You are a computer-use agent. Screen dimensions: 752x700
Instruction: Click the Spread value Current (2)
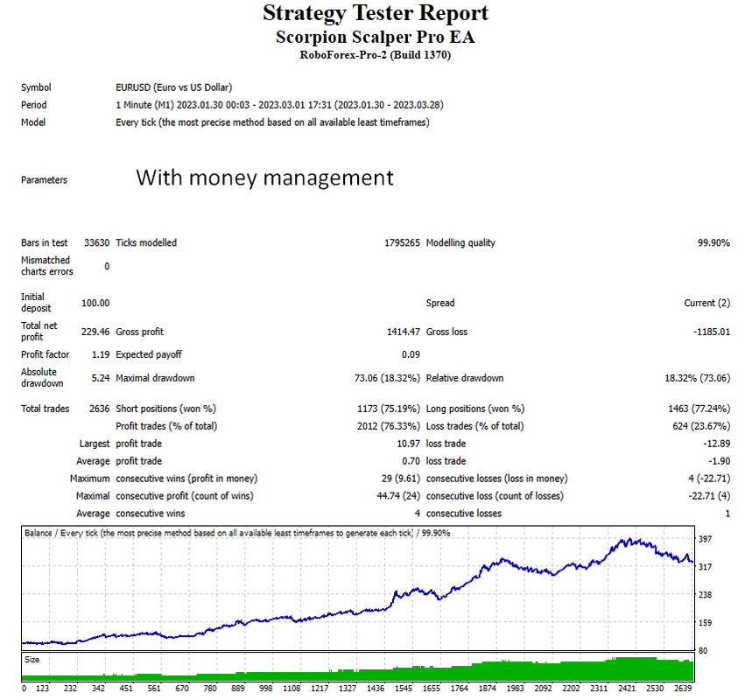tap(707, 303)
